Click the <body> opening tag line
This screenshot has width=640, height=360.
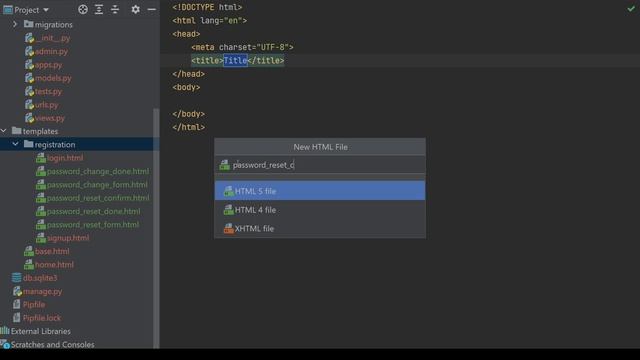[186, 87]
